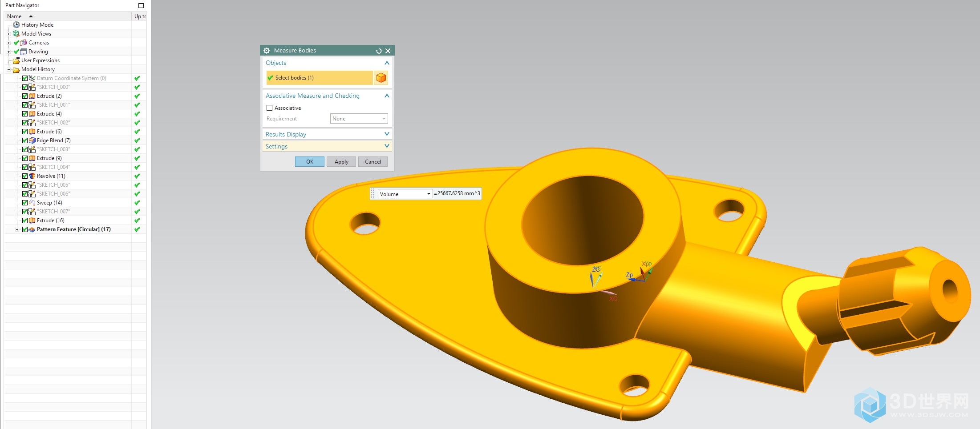Click the Revolve (11) feature icon
The height and width of the screenshot is (429, 980).
(x=32, y=176)
